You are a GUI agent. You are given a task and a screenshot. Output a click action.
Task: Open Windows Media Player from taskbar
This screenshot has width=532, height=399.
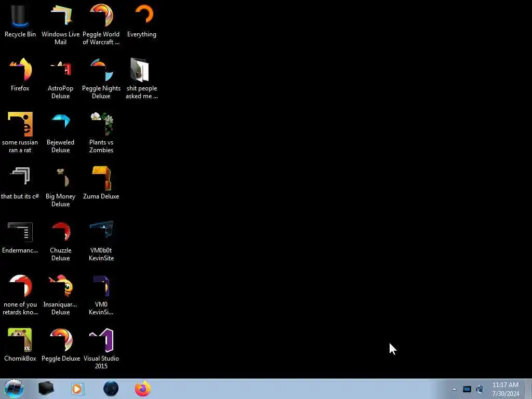[x=77, y=389]
